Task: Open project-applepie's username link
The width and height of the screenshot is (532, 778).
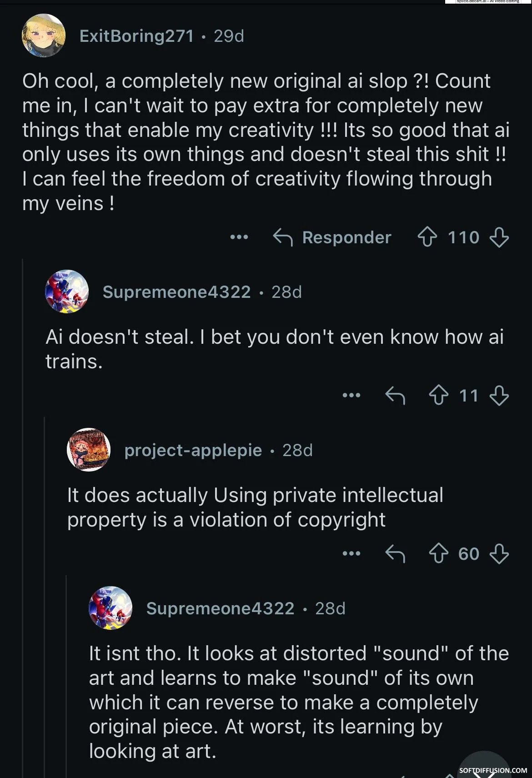Action: point(193,450)
